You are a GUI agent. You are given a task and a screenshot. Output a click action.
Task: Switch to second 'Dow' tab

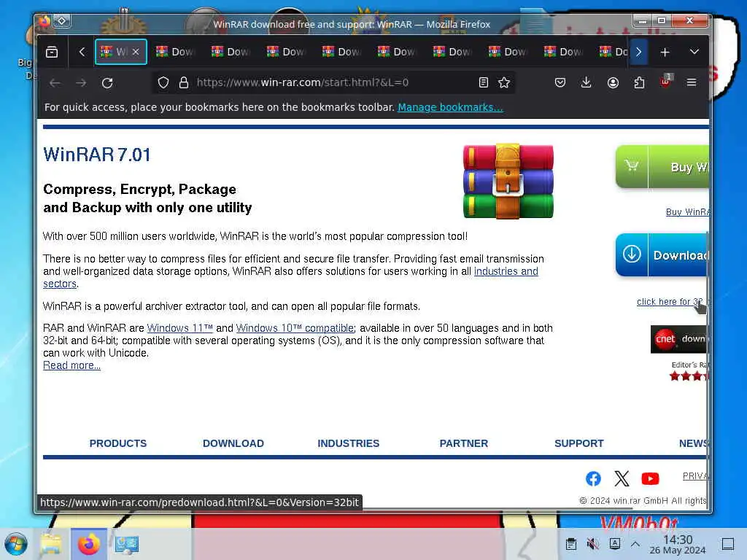click(x=232, y=52)
